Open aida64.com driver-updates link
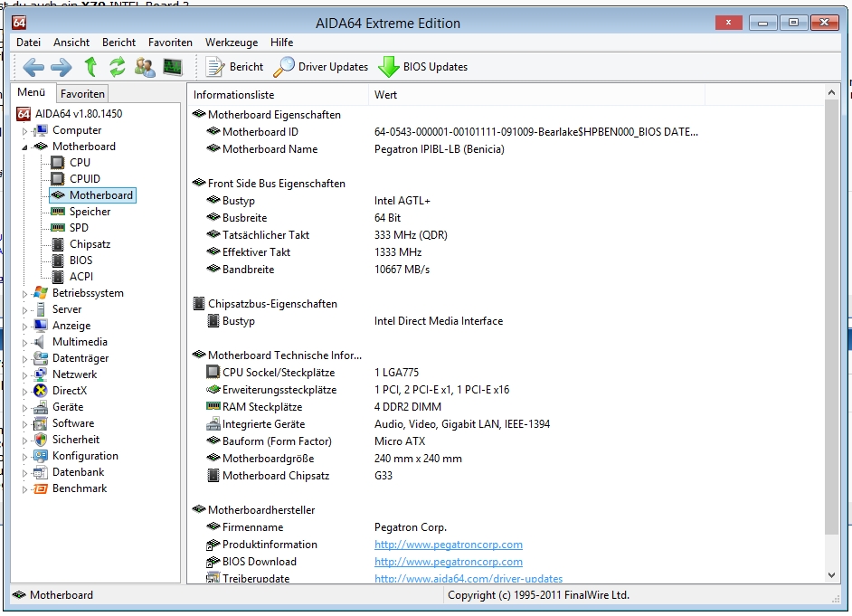 click(469, 579)
